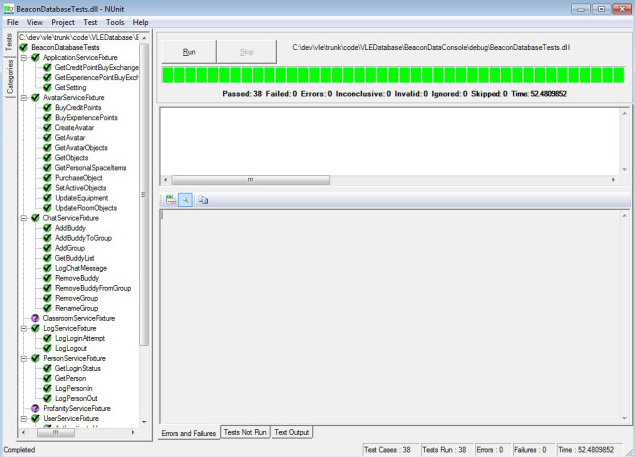Select the BuyExperiencePoints test
Viewport: 635px width, 457px height.
click(86, 117)
